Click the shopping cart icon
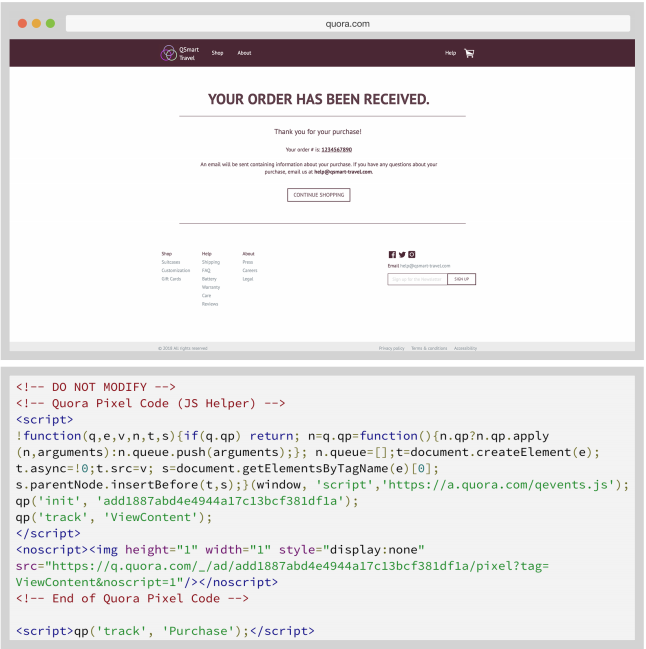 coord(469,53)
